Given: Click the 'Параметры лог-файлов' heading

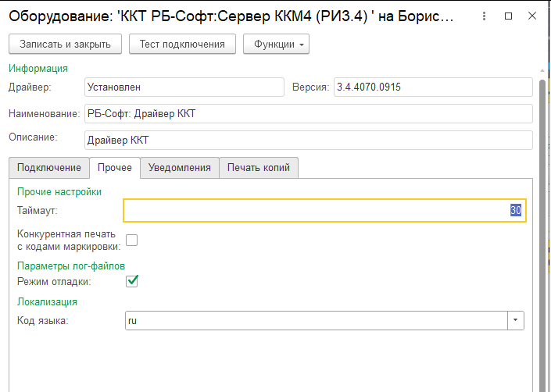Looking at the screenshot, I should pyautogui.click(x=71, y=266).
